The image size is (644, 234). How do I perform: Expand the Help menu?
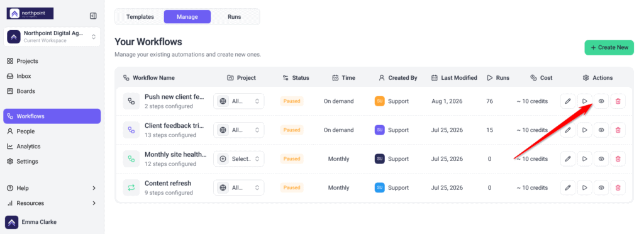point(52,188)
